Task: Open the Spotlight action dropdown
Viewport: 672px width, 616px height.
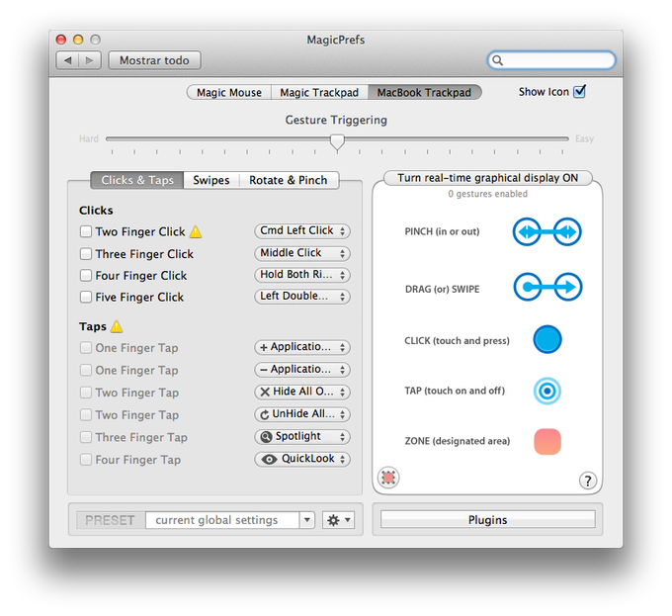Action: [x=302, y=436]
